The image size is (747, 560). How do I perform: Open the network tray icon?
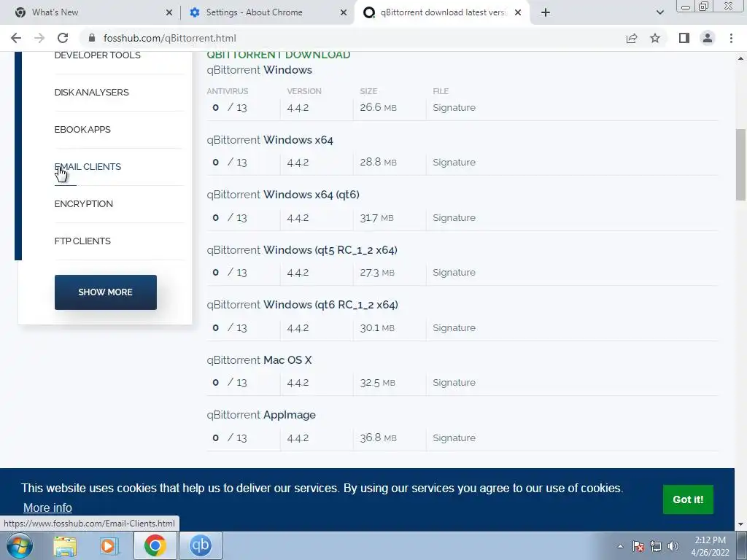[656, 546]
